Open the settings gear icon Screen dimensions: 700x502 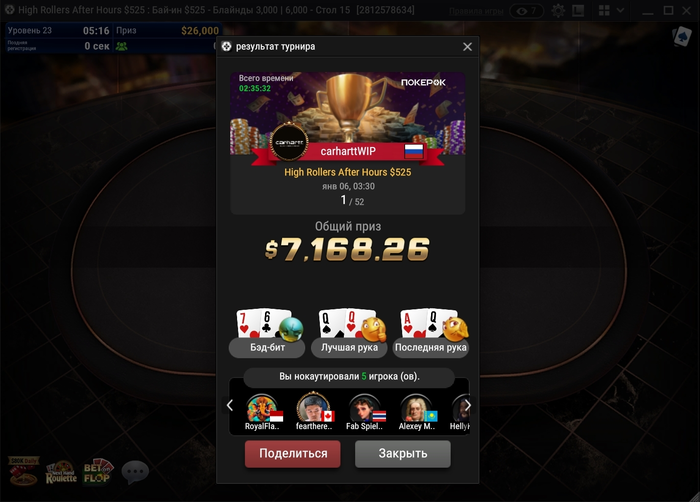[558, 10]
